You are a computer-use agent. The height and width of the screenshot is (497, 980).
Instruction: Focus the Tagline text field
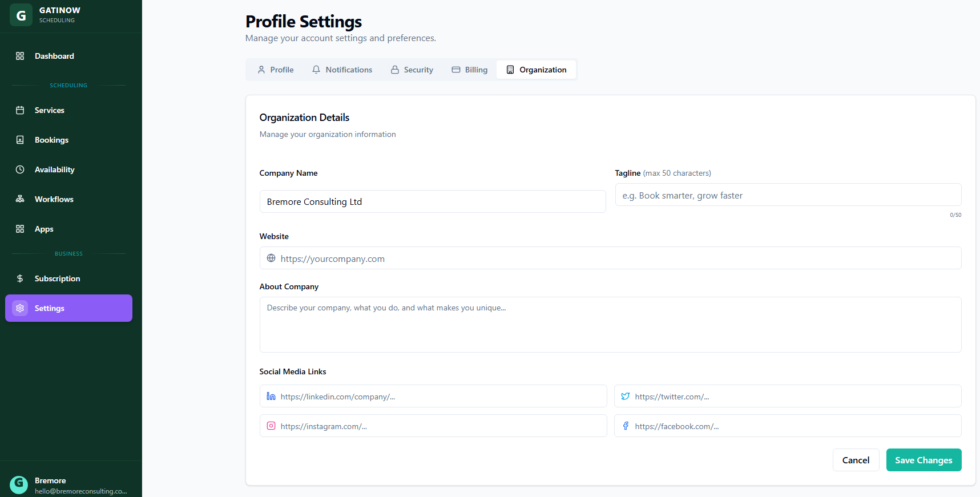point(788,195)
